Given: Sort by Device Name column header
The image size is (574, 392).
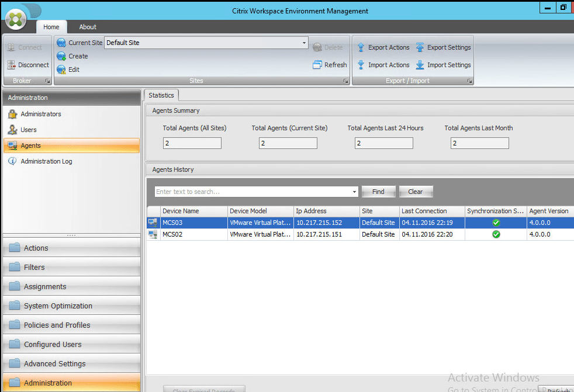Looking at the screenshot, I should [x=193, y=211].
